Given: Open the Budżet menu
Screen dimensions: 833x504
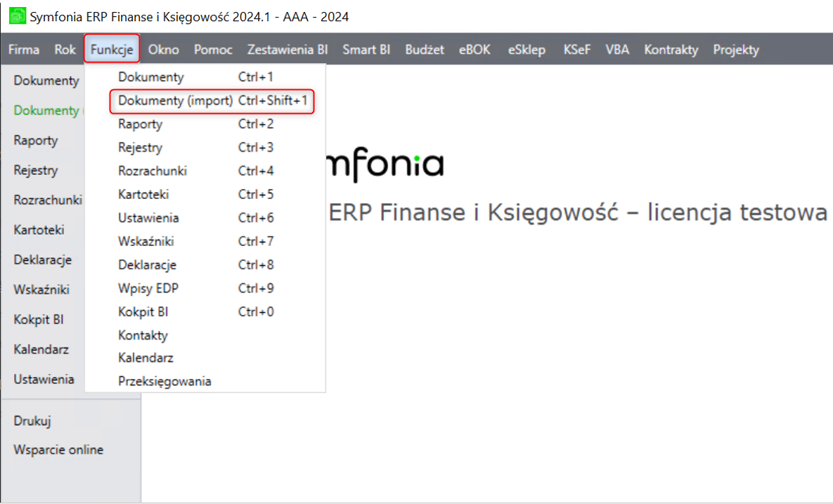Looking at the screenshot, I should point(425,49).
